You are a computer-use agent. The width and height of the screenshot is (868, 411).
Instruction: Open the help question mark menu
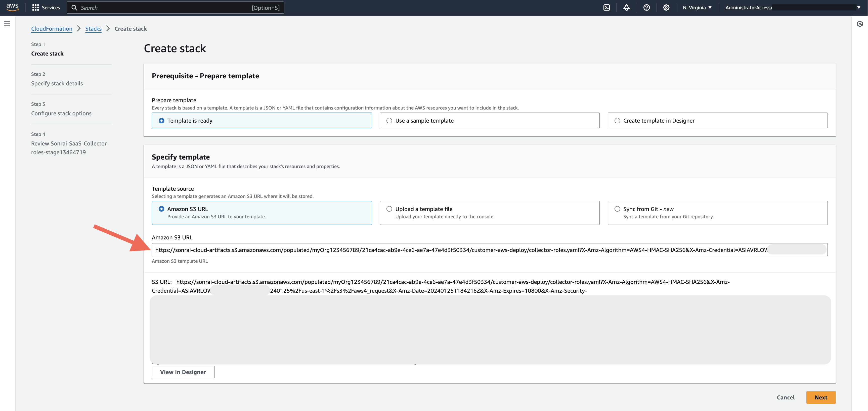(646, 7)
